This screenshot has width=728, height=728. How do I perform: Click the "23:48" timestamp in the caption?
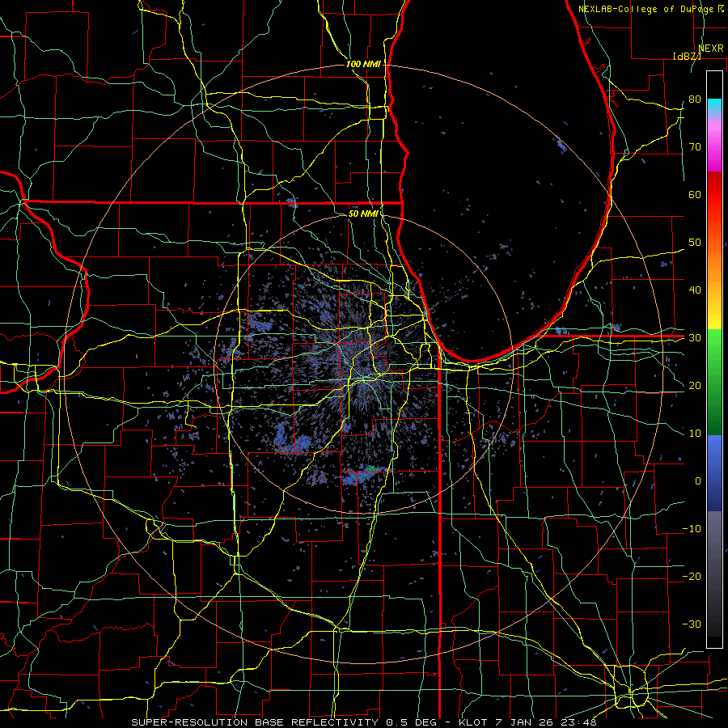click(x=578, y=722)
